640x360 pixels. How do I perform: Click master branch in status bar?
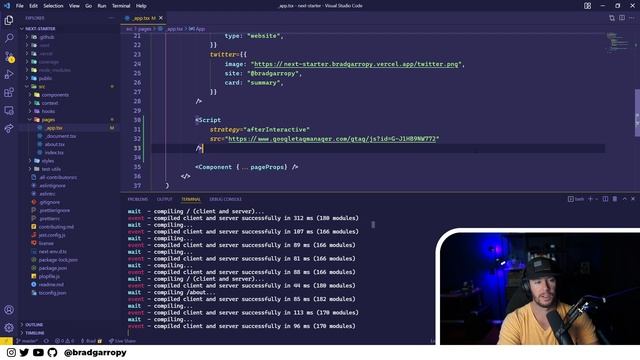[x=27, y=341]
